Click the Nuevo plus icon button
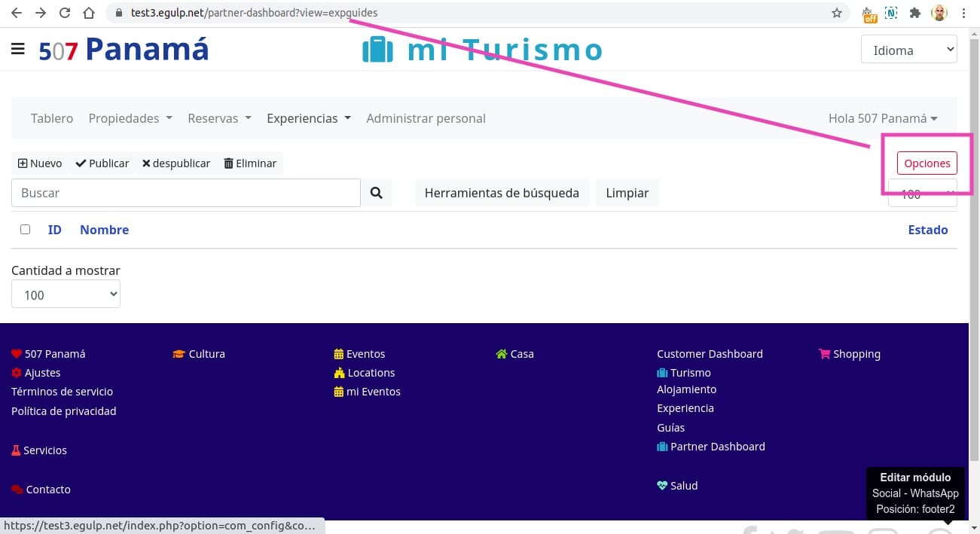The height and width of the screenshot is (534, 980). [x=40, y=163]
